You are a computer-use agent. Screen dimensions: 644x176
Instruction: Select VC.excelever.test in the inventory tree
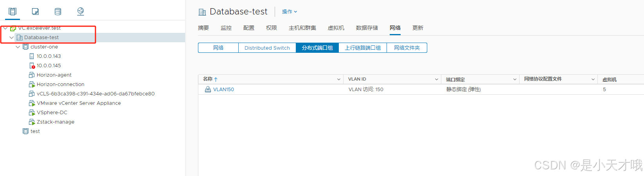pos(40,28)
